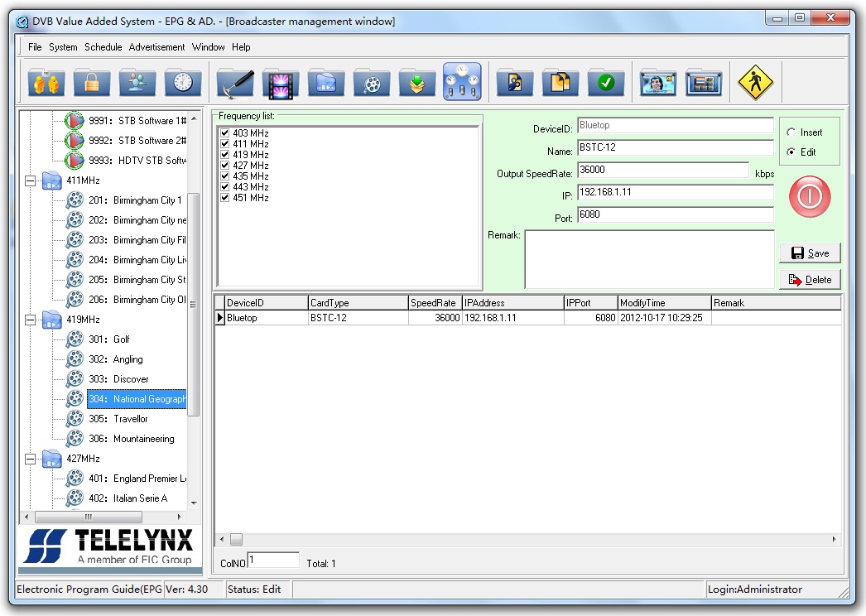Image resolution: width=866 pixels, height=616 pixels.
Task: Toggle the 427 MHz checkbox
Action: pyautogui.click(x=225, y=166)
